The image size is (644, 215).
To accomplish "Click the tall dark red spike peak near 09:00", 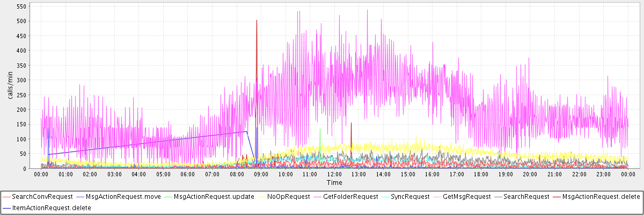I will (257, 20).
